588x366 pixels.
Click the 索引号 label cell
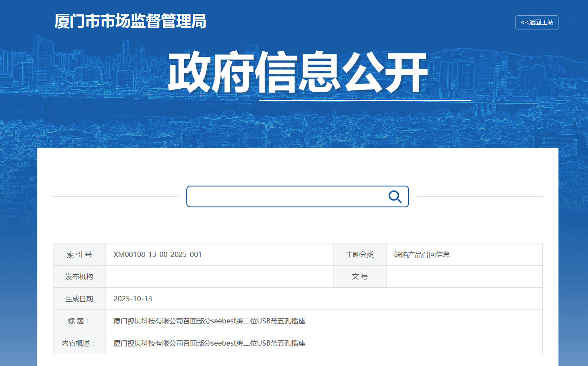pos(79,254)
